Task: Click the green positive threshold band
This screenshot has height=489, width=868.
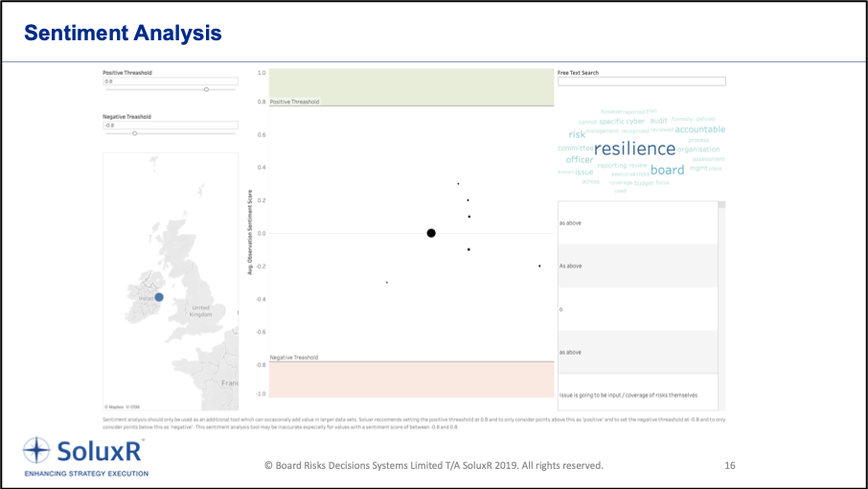Action: [411, 87]
